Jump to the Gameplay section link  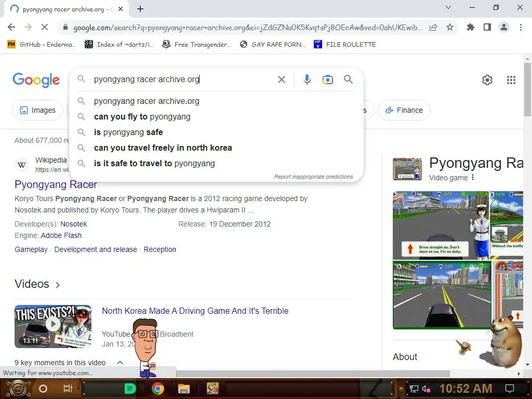(x=31, y=249)
